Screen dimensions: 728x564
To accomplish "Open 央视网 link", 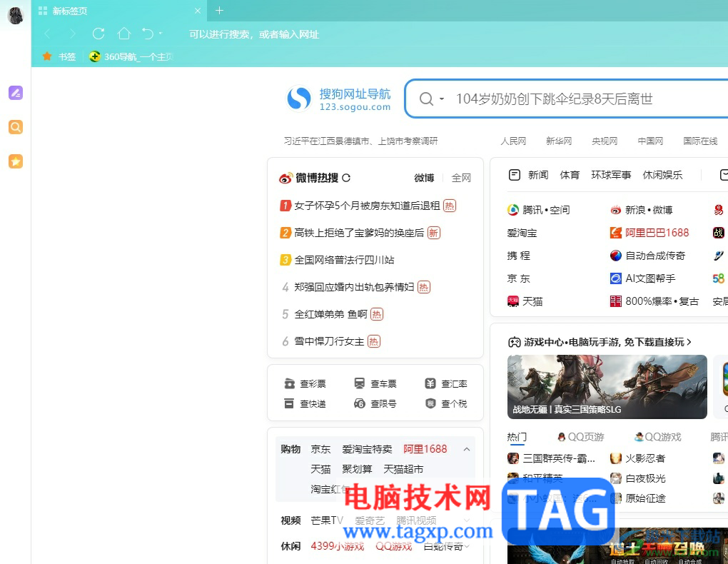I will tap(605, 141).
